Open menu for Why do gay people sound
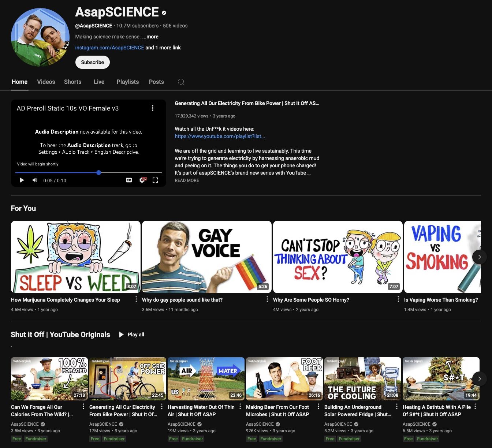The image size is (492, 448). point(267,299)
